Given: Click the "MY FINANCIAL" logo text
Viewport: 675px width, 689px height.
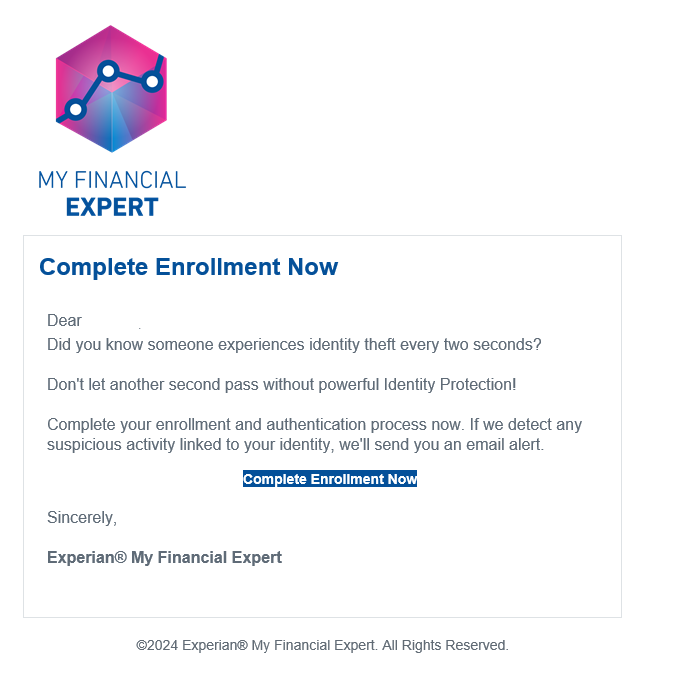Looking at the screenshot, I should point(112,181).
